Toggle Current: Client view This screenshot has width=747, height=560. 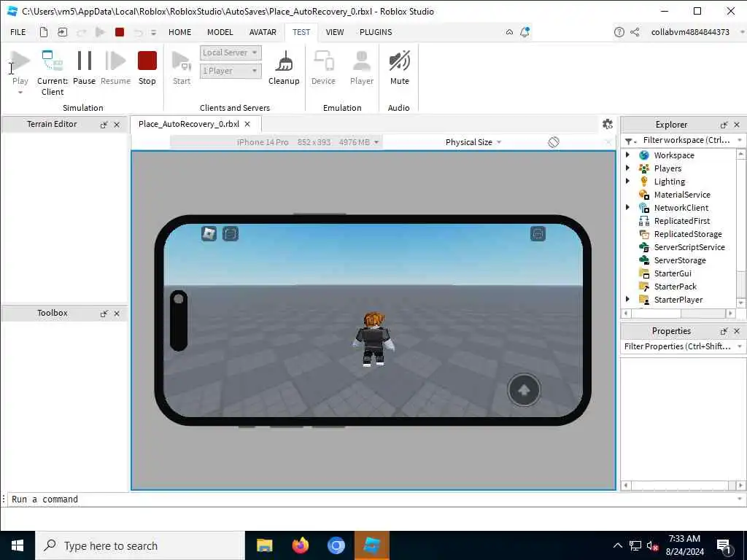point(53,73)
